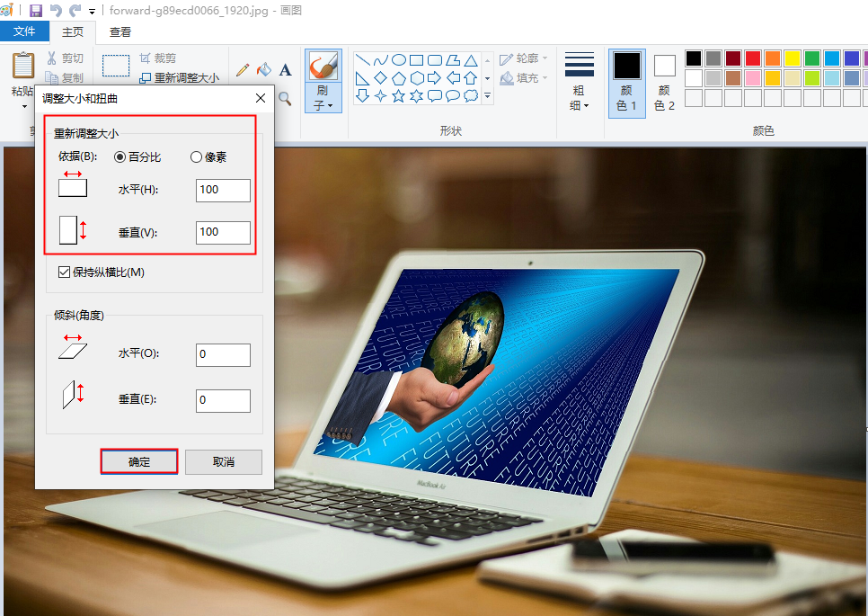
Task: Click the Undo arrow in title bar
Action: click(56, 10)
